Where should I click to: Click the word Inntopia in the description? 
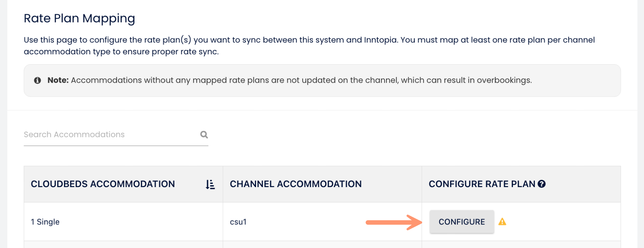(x=380, y=40)
